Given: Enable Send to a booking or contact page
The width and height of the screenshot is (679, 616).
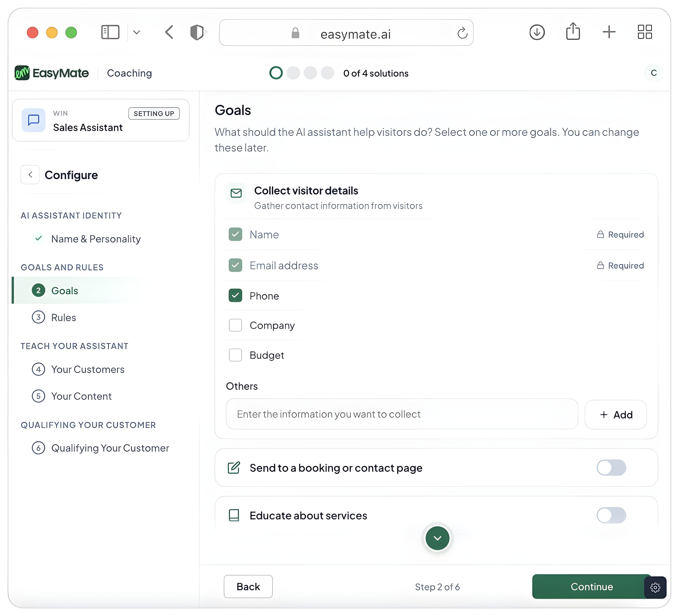Looking at the screenshot, I should [x=611, y=467].
